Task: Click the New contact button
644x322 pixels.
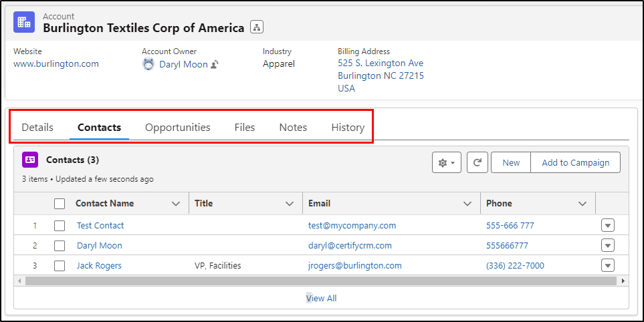Action: tap(511, 162)
